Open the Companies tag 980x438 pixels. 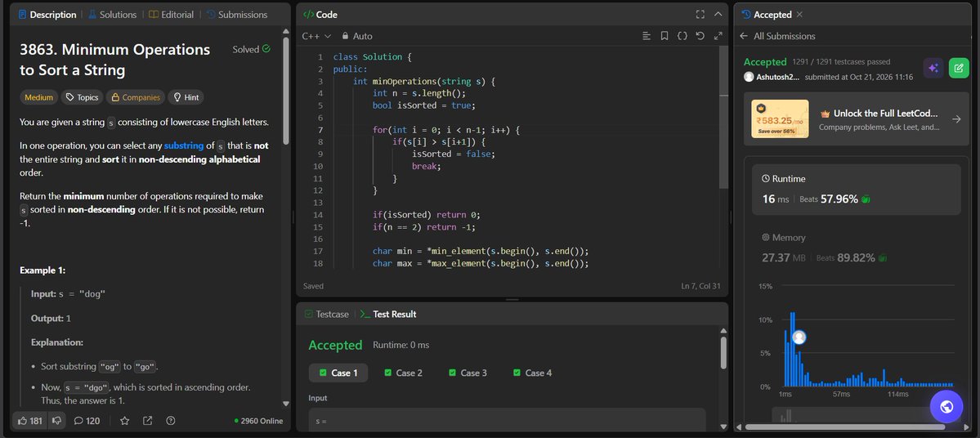click(x=136, y=97)
